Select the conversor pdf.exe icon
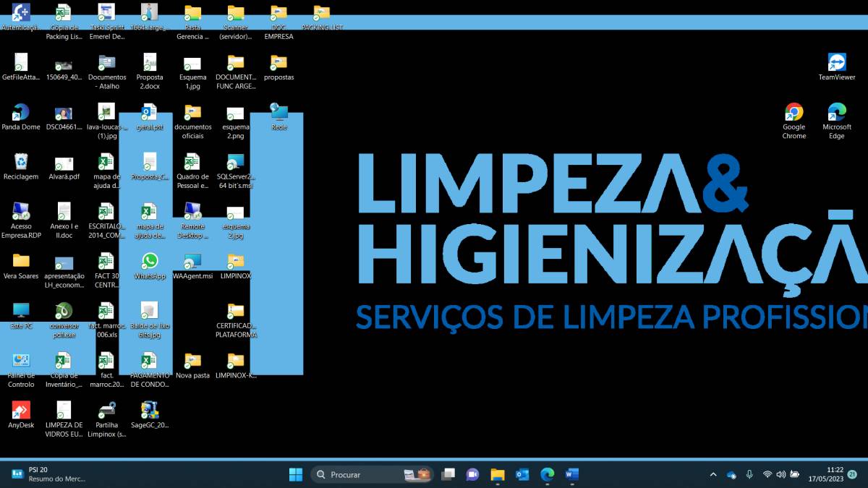 (64, 320)
